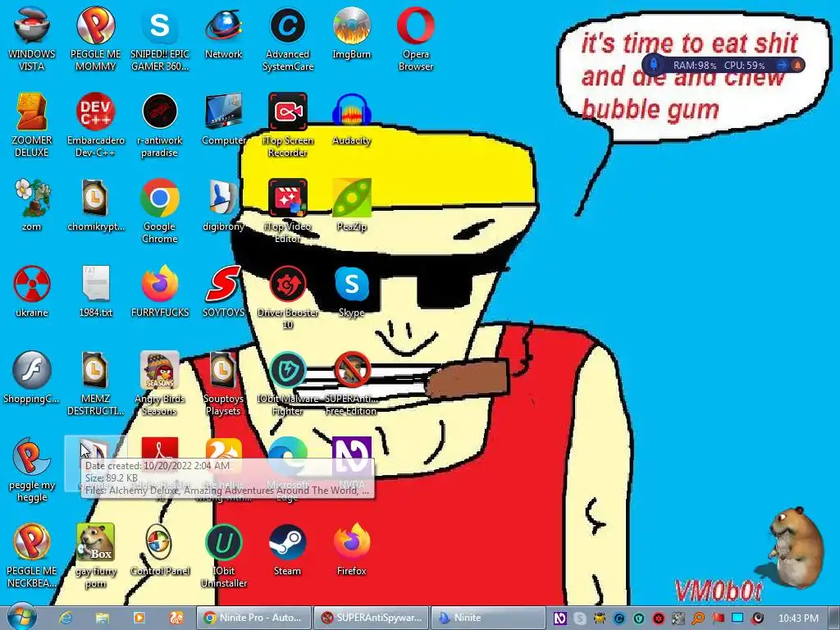Launch PeaZip

click(351, 206)
